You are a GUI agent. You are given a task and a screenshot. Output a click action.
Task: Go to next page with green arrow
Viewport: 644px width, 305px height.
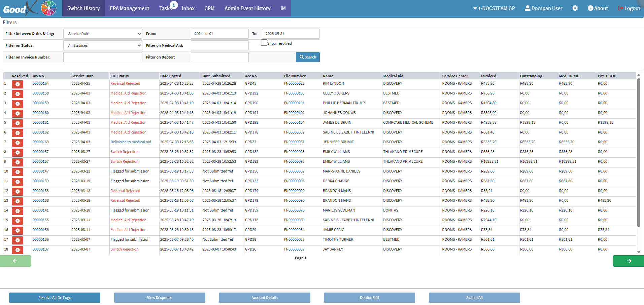click(629, 261)
